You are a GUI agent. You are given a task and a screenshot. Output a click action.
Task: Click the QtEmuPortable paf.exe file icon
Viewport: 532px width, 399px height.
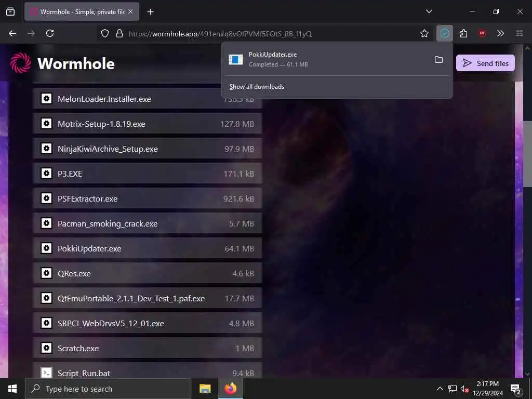pyautogui.click(x=46, y=298)
